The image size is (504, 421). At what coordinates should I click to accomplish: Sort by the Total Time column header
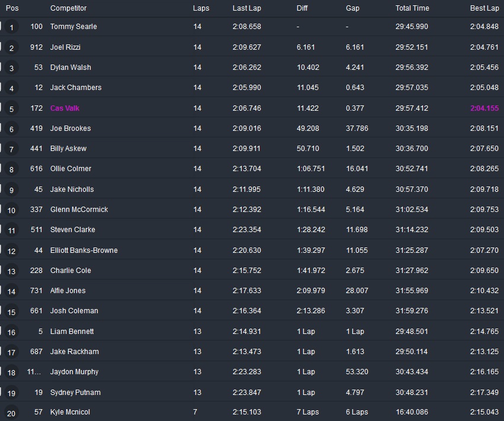(x=412, y=8)
